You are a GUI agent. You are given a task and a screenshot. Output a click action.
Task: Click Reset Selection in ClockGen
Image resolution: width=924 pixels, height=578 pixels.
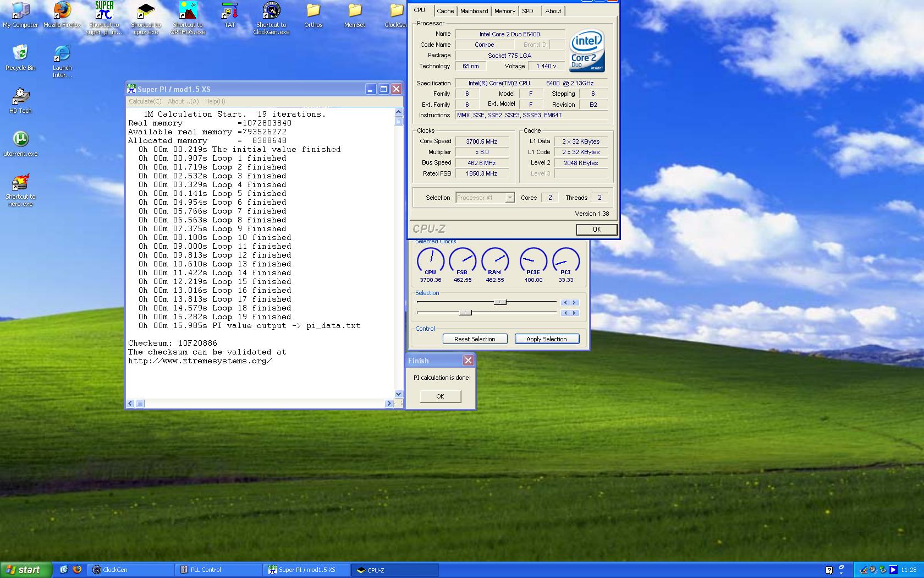pos(475,339)
